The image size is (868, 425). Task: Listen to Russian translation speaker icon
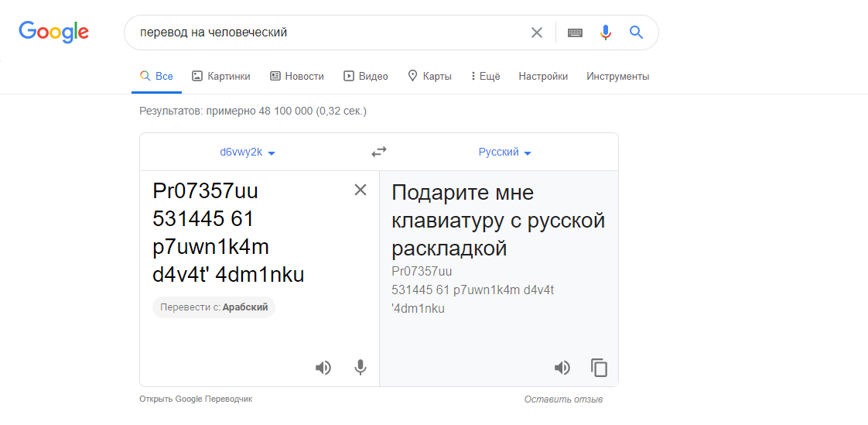coord(562,368)
